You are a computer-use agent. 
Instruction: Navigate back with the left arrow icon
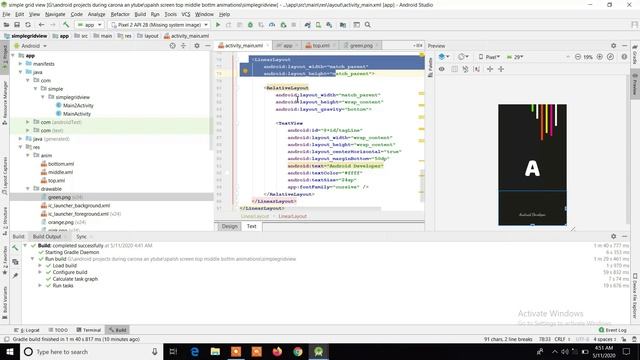tap(41, 25)
